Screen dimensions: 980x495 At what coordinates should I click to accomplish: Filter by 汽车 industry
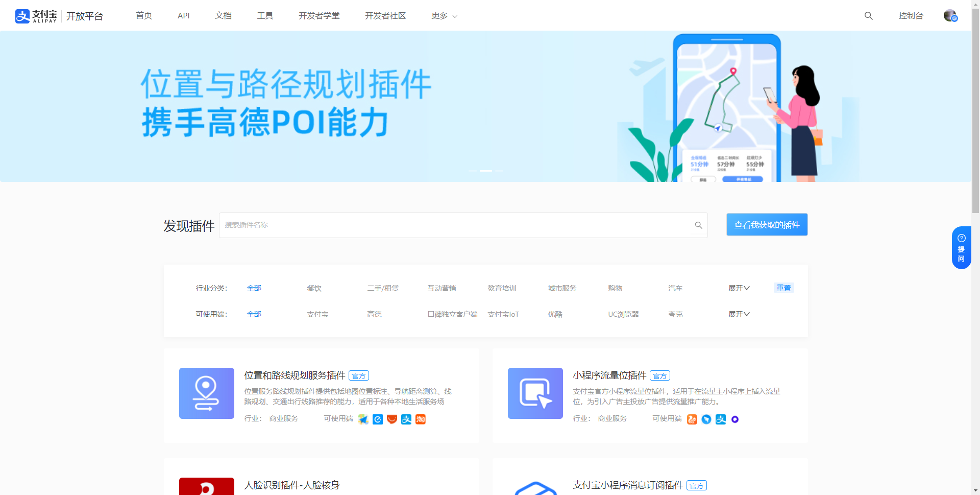(676, 288)
